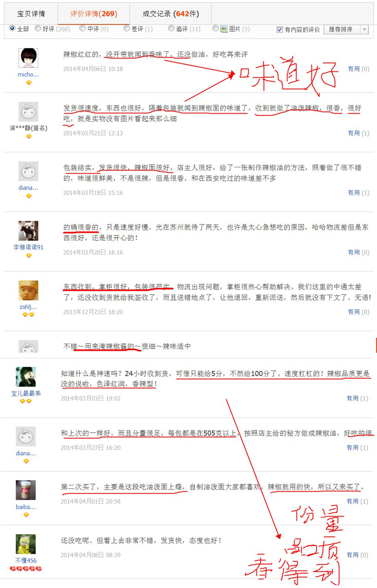Click the Garfield avatar of 不懂456
The image size is (377, 588).
[26, 544]
